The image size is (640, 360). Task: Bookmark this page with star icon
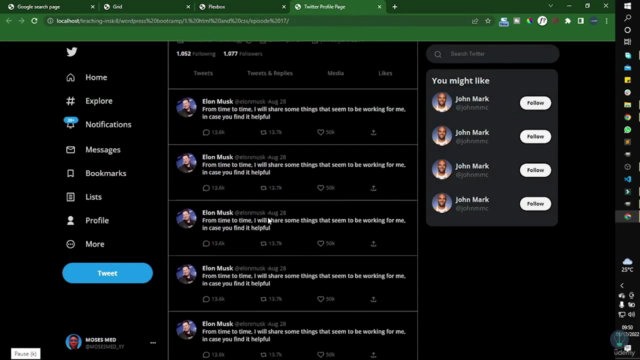point(488,21)
